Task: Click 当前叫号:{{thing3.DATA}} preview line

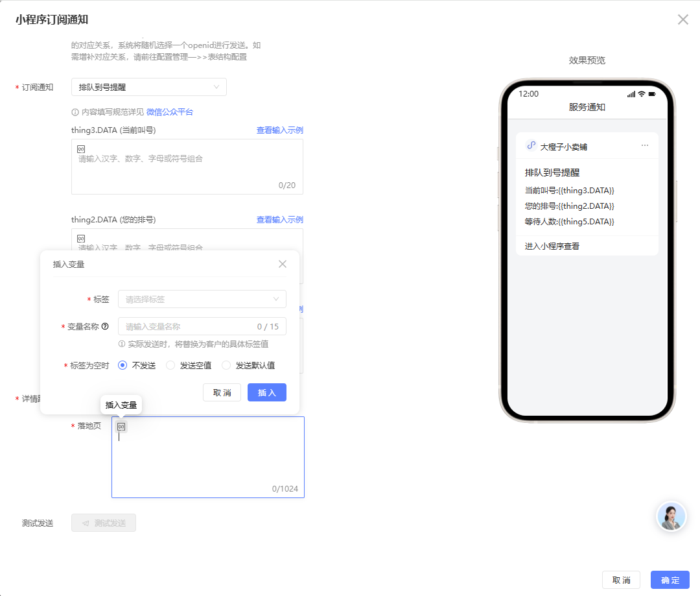Action: click(x=569, y=190)
